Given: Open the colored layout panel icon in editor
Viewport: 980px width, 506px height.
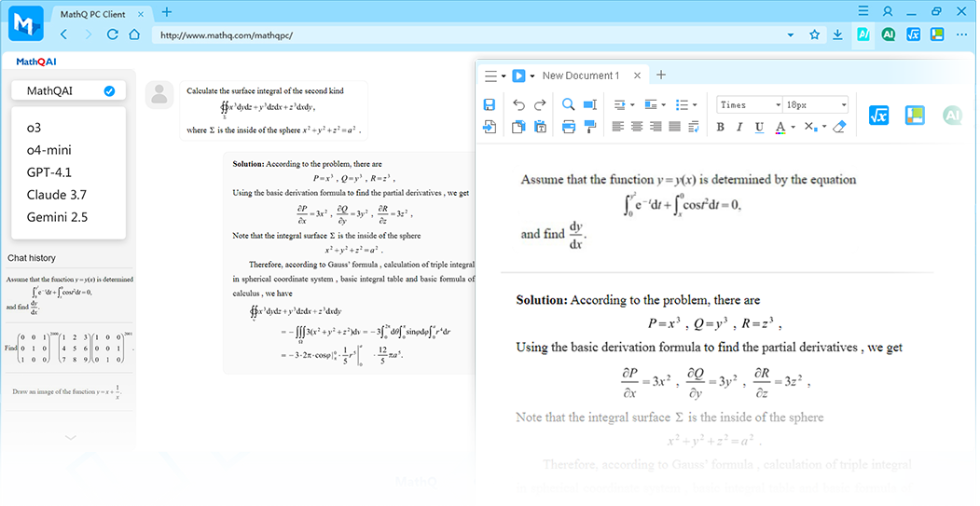Looking at the screenshot, I should pyautogui.click(x=915, y=116).
